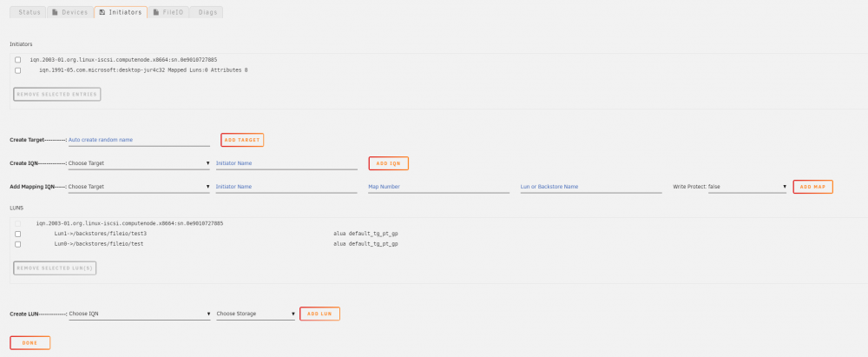Open the Devices tab
The height and width of the screenshot is (357, 868).
[x=69, y=12]
